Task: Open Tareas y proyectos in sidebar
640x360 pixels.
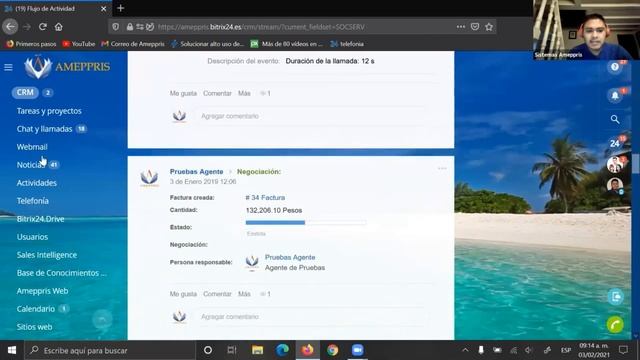Action: [49, 111]
